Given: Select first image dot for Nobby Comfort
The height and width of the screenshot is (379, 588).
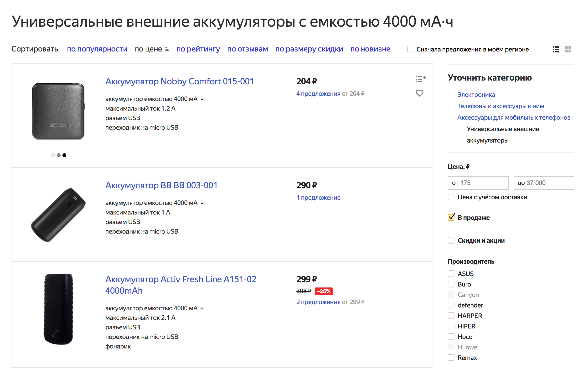Looking at the screenshot, I should 53,155.
